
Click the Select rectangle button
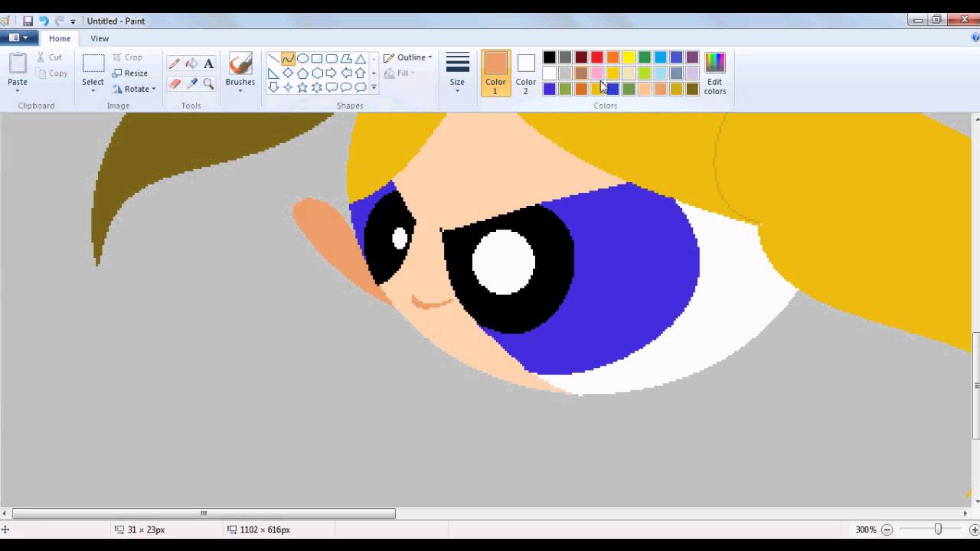(93, 64)
